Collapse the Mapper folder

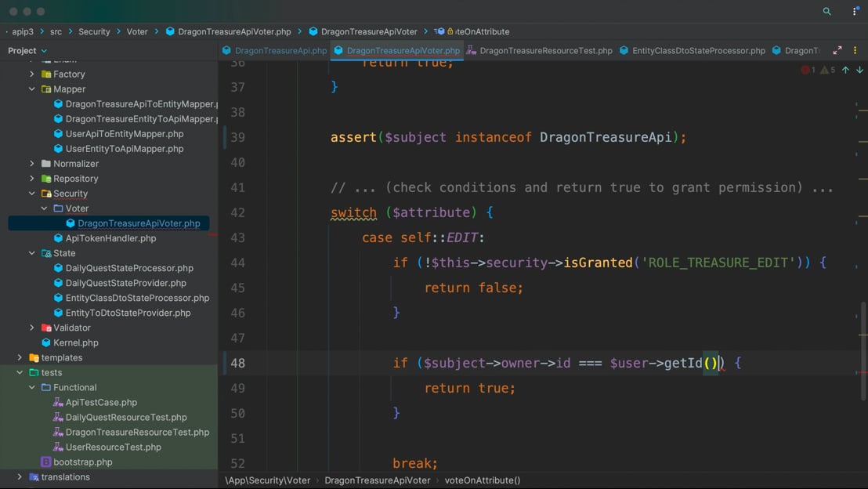[32, 89]
